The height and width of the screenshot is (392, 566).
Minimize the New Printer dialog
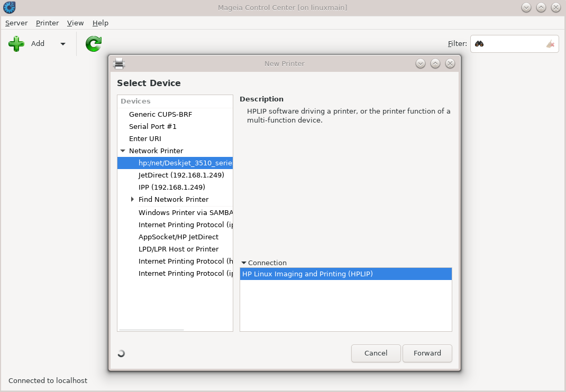point(420,63)
